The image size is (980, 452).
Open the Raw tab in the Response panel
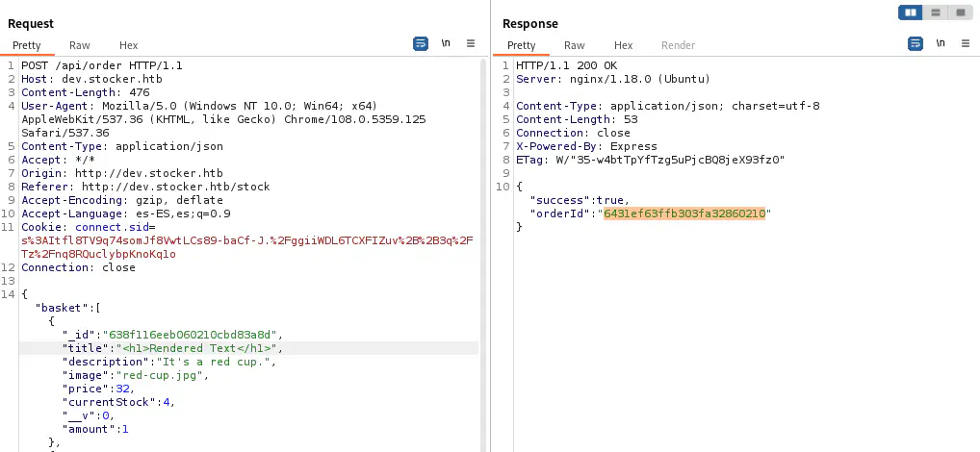pyautogui.click(x=575, y=45)
